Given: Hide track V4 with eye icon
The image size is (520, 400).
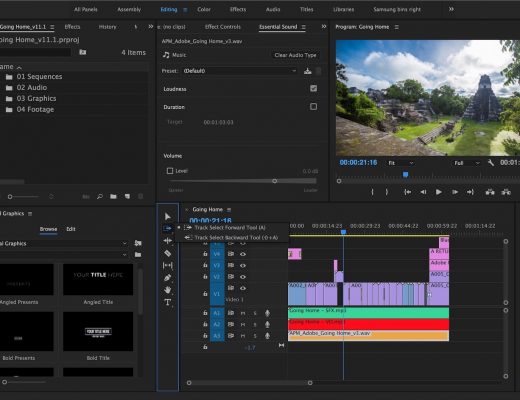Looking at the screenshot, I should tap(243, 254).
